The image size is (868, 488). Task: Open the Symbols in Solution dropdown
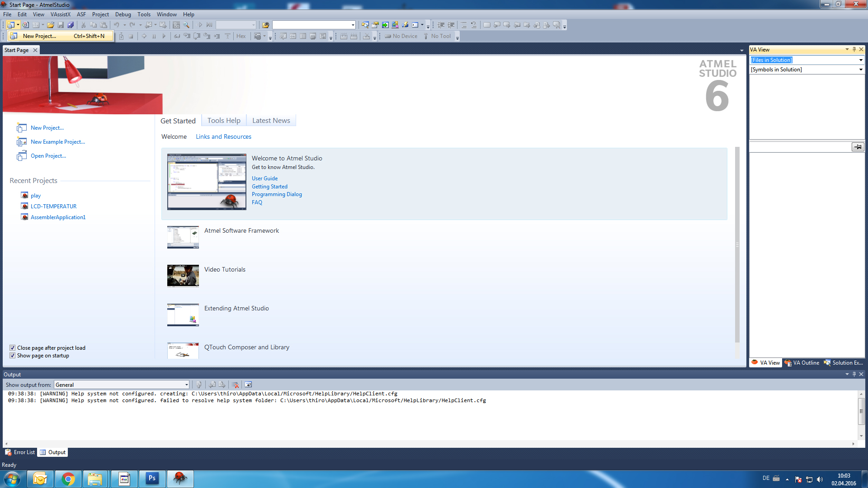pos(861,70)
